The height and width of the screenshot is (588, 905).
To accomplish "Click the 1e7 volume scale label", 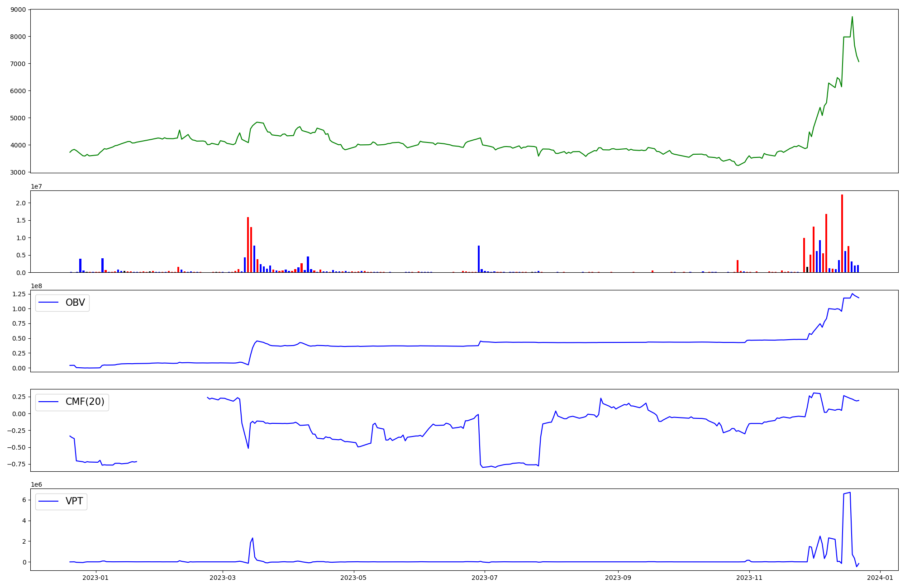I will click(37, 186).
